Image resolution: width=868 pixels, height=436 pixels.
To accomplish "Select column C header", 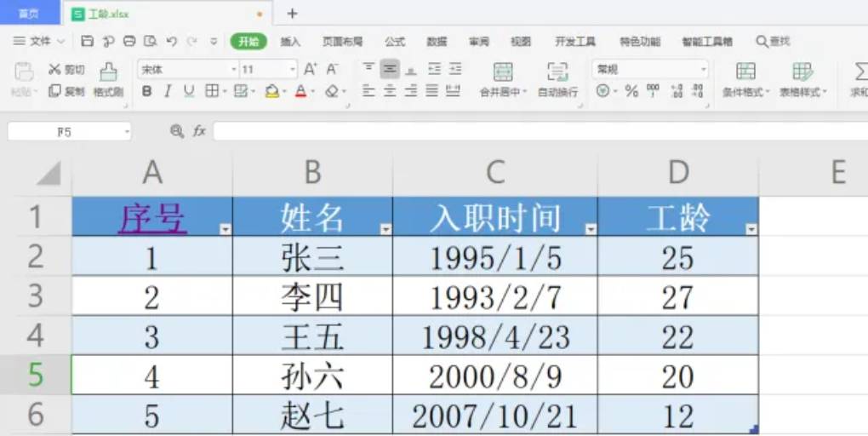I will 495,172.
